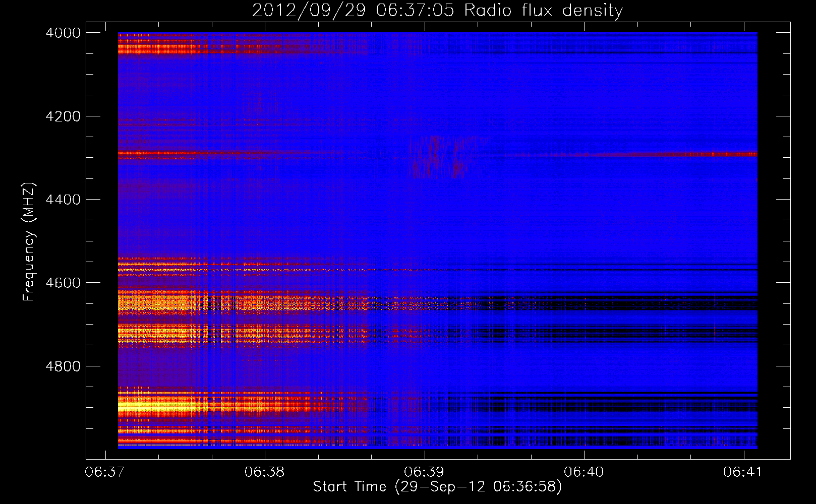Click the 06:41 time tick label

pos(743,472)
